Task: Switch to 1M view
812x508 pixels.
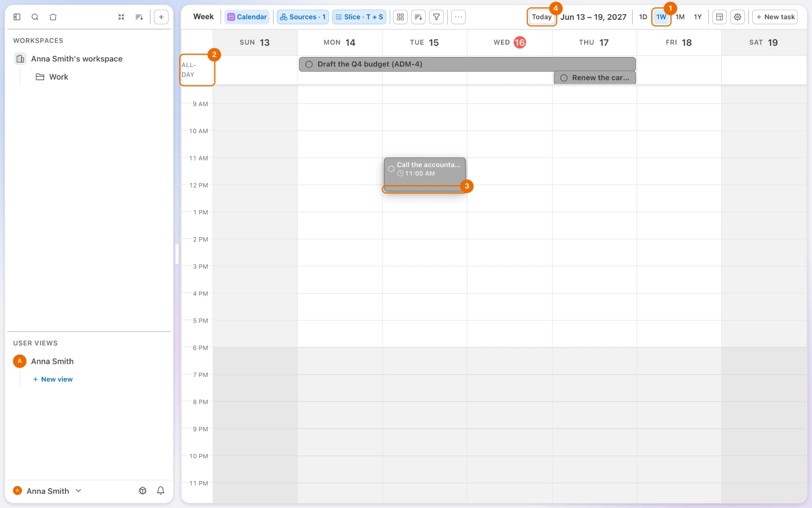Action: click(680, 17)
